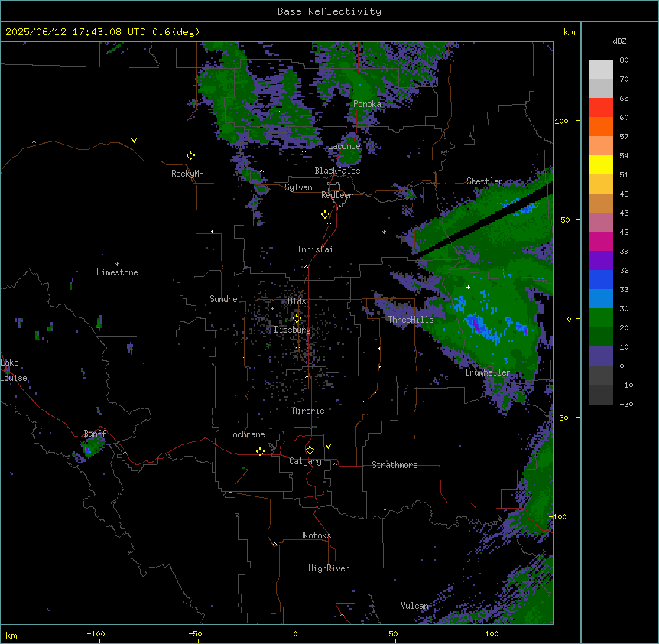Select the Lacombe city label
The width and height of the screenshot is (659, 644).
click(344, 146)
